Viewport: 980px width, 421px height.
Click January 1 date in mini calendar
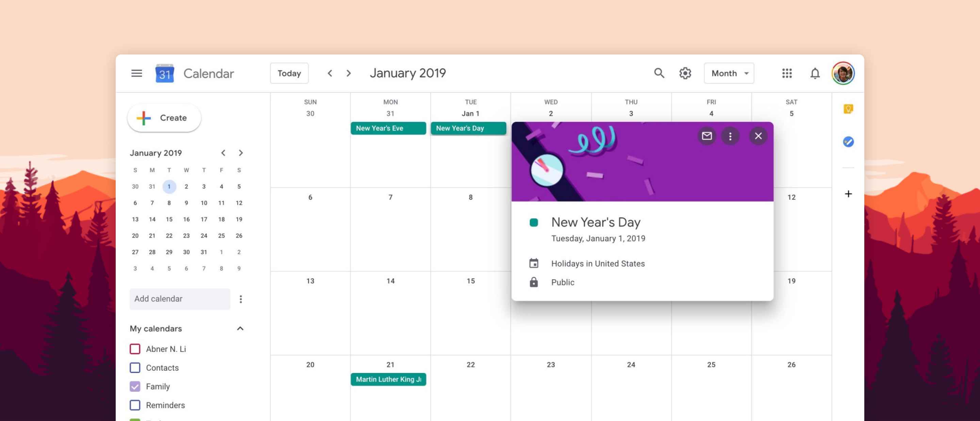[x=169, y=186]
